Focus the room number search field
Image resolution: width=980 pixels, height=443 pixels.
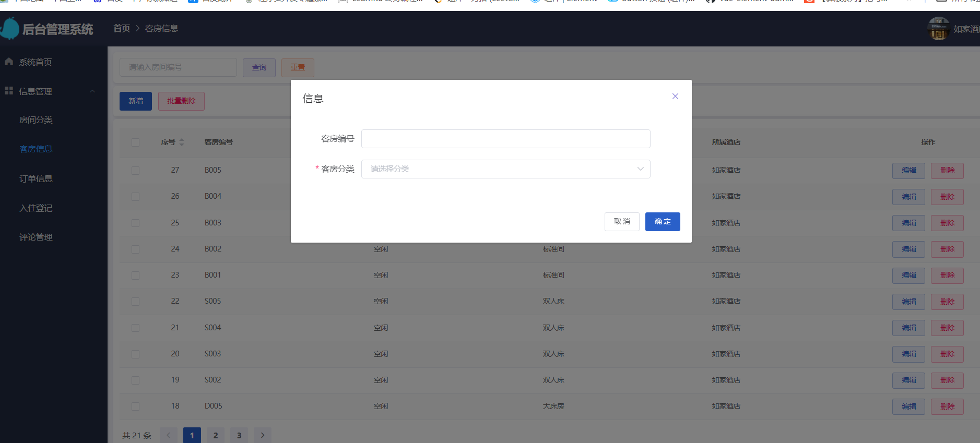pyautogui.click(x=178, y=67)
